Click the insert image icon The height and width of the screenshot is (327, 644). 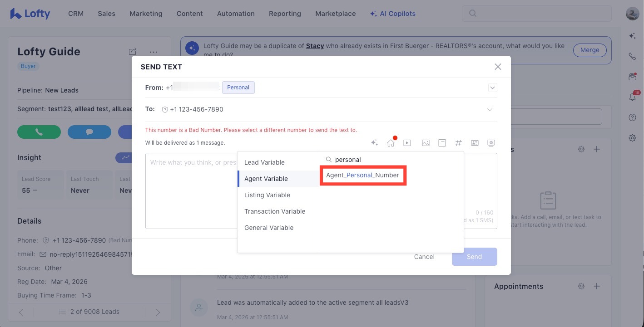point(426,143)
